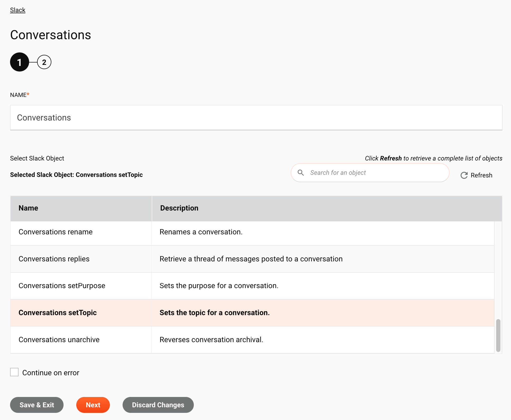This screenshot has height=420, width=511.
Task: Go to step 1 circle
Action: 20,62
